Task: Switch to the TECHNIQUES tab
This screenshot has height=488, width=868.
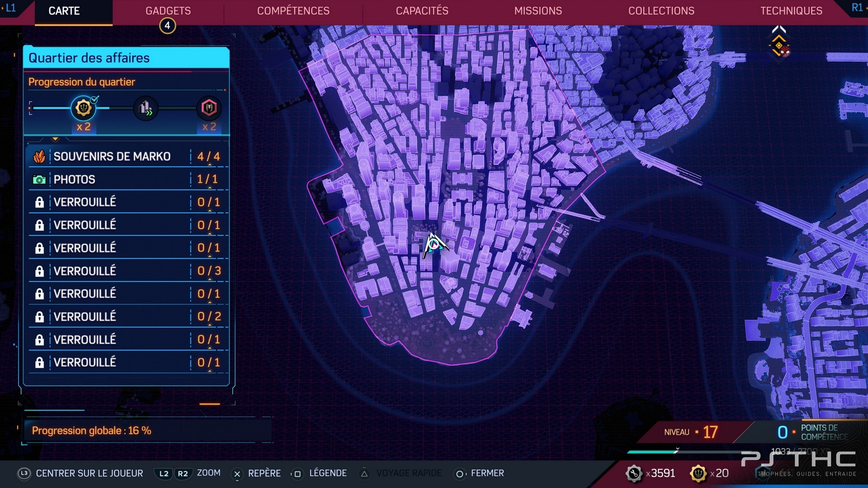Action: tap(791, 11)
